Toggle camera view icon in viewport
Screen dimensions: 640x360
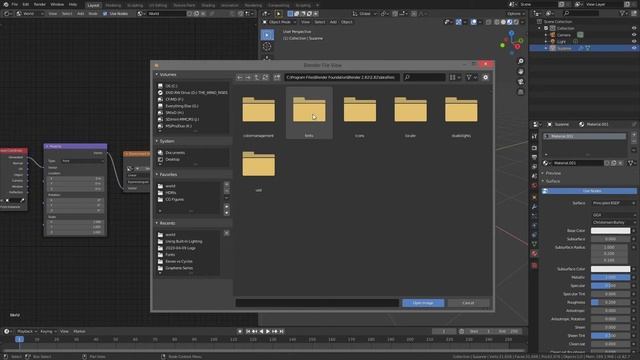[521, 82]
